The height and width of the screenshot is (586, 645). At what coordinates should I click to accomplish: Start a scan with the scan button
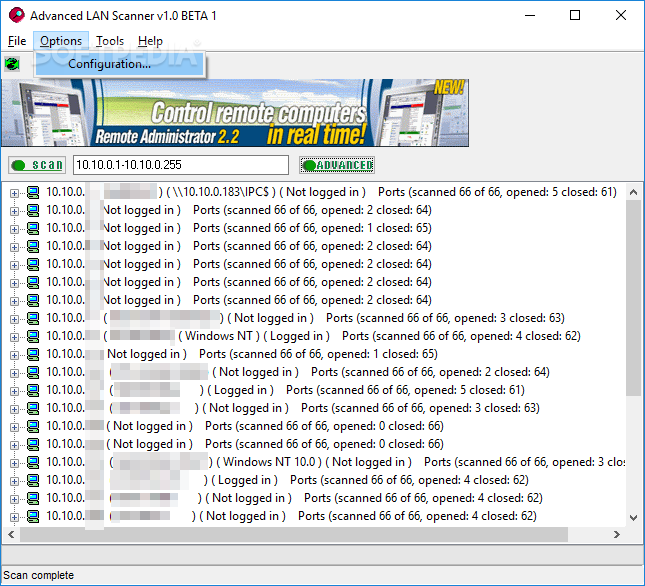pyautogui.click(x=37, y=165)
